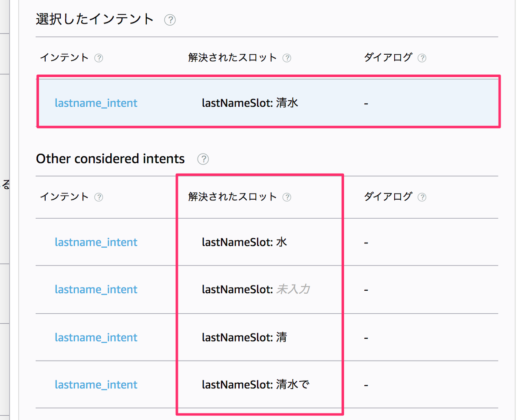Viewport: 521px width, 420px height.
Task: Click help icon for top 解決されたスロット column
Action: (287, 58)
